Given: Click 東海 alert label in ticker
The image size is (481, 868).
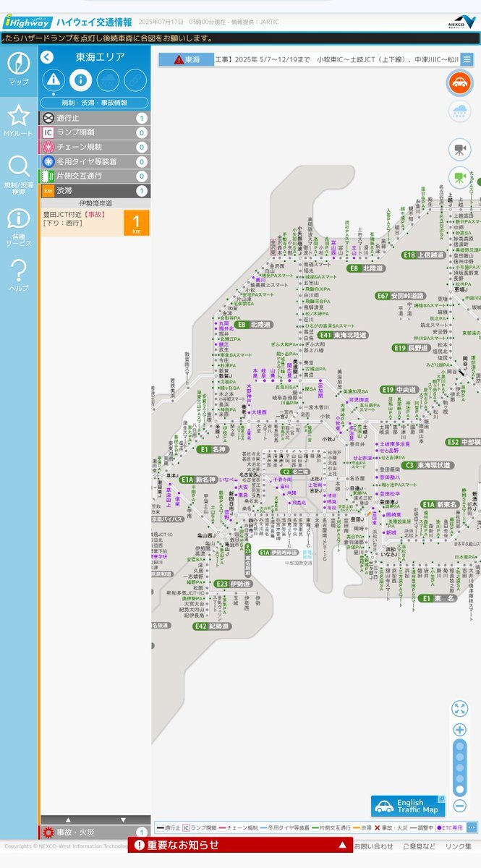Looking at the screenshot, I should pos(187,59).
